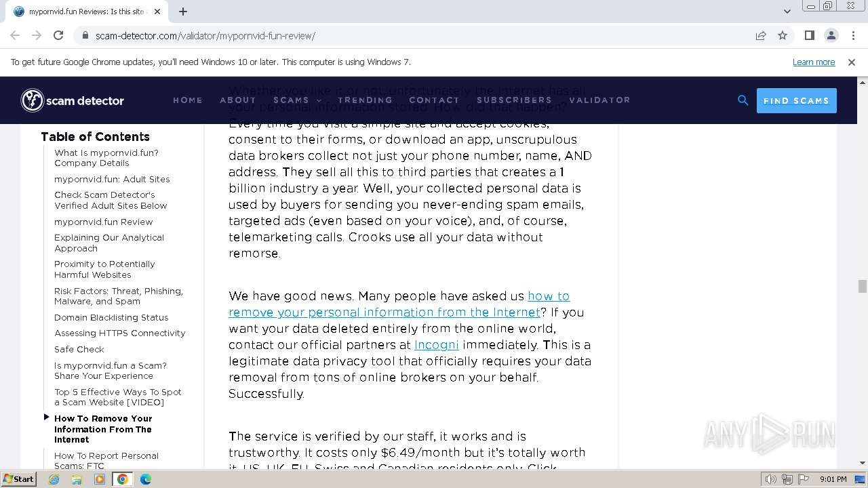Click the Chrome taskbar icon
Image resolution: width=868 pixels, height=488 pixels.
[x=123, y=479]
